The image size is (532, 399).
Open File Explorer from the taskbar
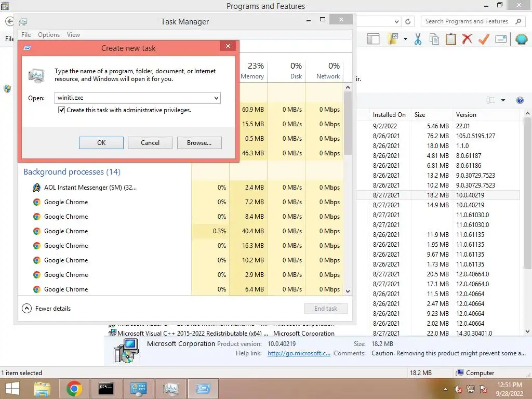[x=42, y=389]
